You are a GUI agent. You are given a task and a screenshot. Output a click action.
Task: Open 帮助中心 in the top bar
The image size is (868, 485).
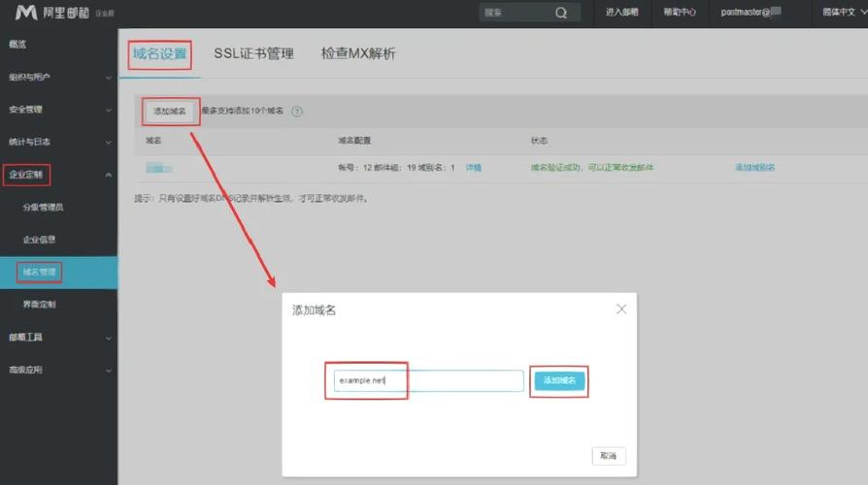pyautogui.click(x=680, y=13)
